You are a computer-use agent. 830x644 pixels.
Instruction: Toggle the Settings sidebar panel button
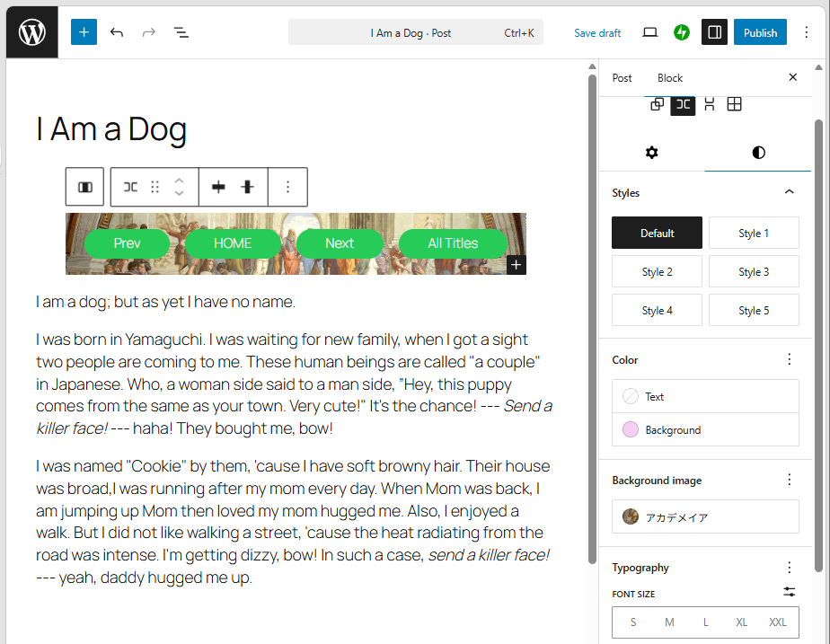coord(714,32)
